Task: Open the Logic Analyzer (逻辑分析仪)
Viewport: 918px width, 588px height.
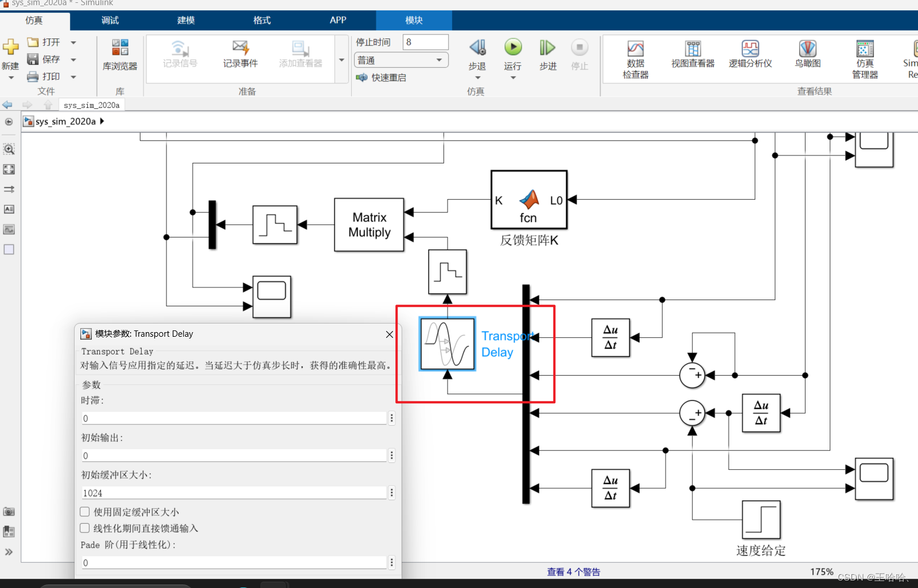Action: point(750,55)
